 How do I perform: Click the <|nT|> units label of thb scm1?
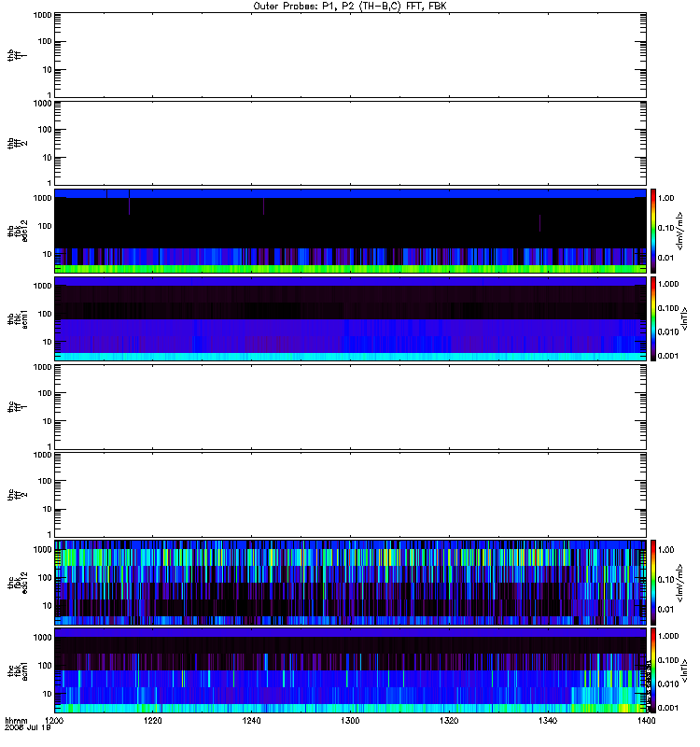tap(684, 318)
